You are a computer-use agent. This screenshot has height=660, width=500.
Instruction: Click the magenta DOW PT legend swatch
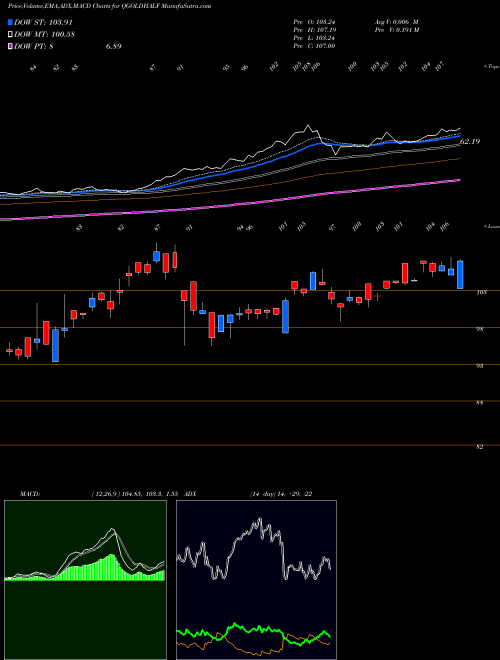click(x=11, y=46)
